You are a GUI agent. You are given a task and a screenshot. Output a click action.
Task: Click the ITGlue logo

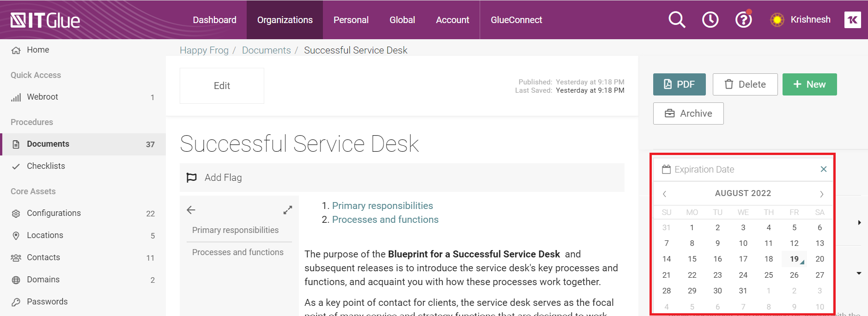[45, 20]
